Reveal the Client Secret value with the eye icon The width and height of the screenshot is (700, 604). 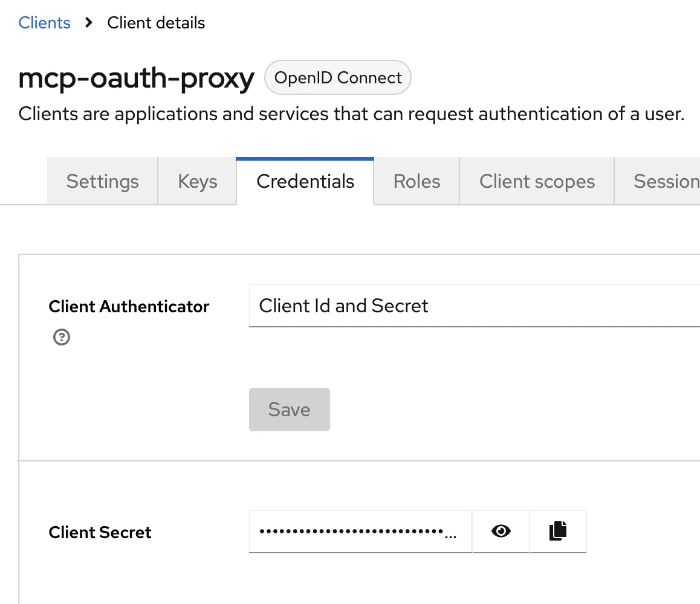(501, 531)
